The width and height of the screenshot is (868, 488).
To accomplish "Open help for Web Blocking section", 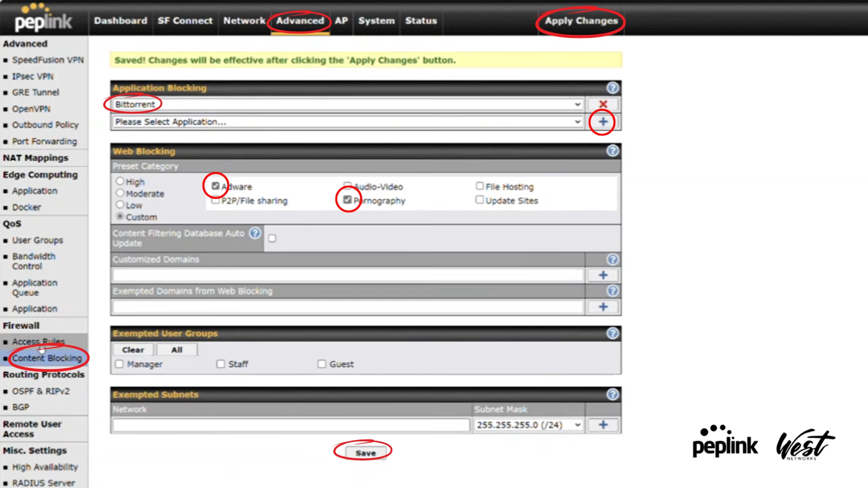I will pos(613,151).
